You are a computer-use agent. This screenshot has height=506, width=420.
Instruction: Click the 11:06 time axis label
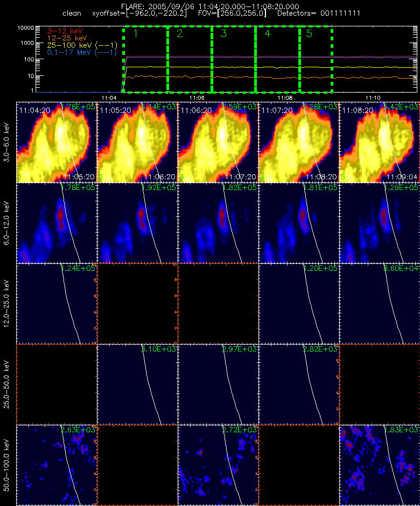[197, 97]
